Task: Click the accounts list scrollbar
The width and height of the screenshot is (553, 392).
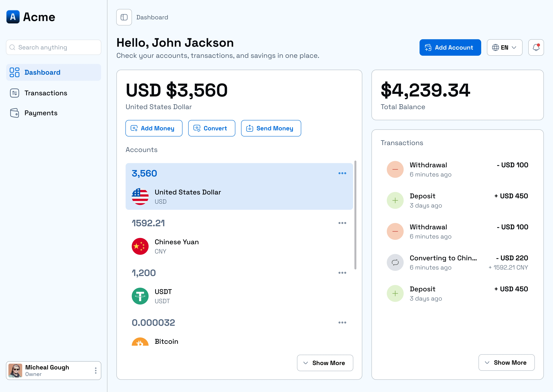Action: click(355, 215)
